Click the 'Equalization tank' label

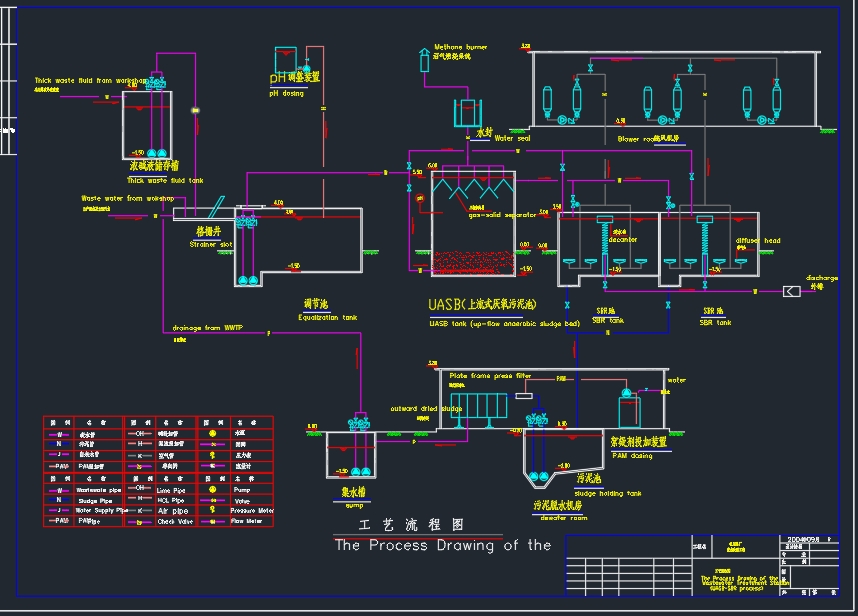[327, 317]
